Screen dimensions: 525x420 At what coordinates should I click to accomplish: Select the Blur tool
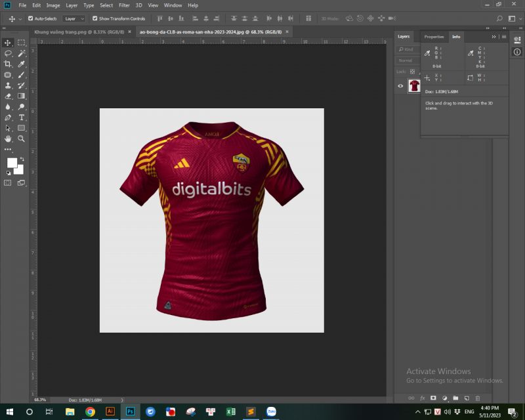[7, 107]
